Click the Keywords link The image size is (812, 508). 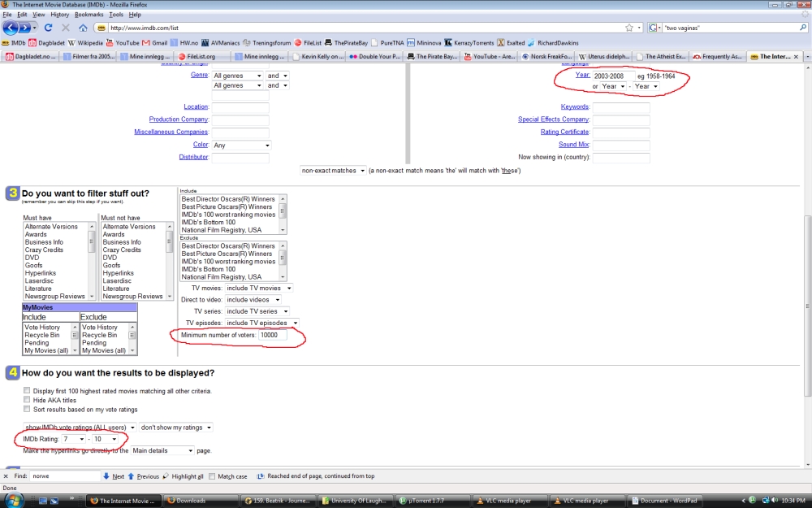tap(574, 106)
